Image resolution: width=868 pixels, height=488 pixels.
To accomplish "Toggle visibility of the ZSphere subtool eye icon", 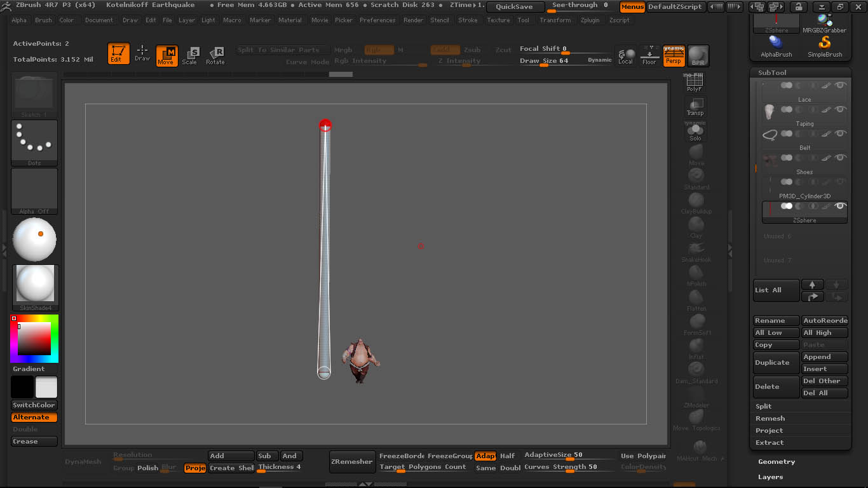I will [x=839, y=206].
